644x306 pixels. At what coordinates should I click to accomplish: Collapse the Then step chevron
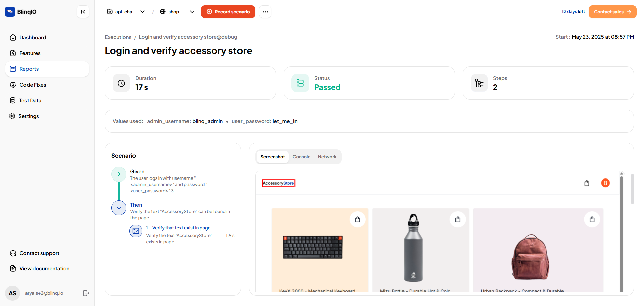(x=119, y=208)
